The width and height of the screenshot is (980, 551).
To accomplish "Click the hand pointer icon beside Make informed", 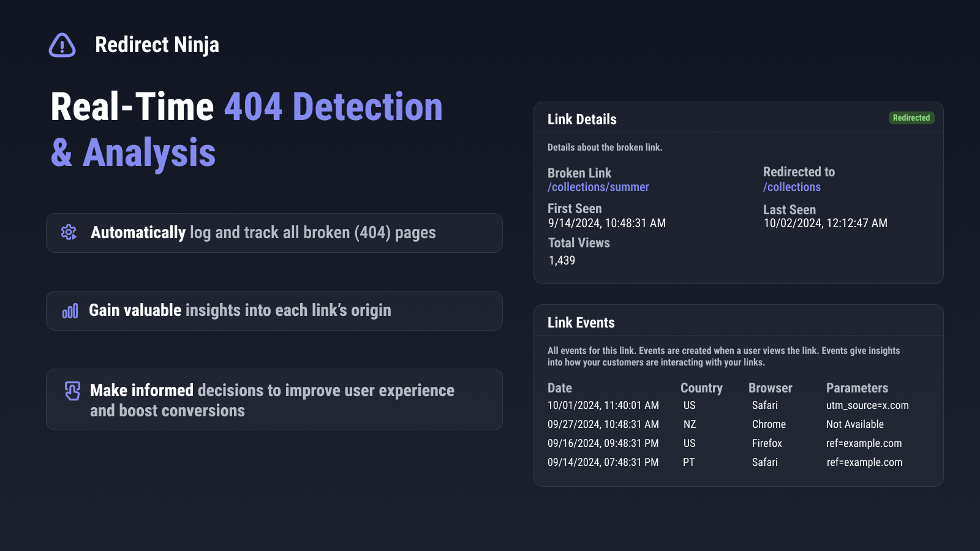I will [x=72, y=391].
